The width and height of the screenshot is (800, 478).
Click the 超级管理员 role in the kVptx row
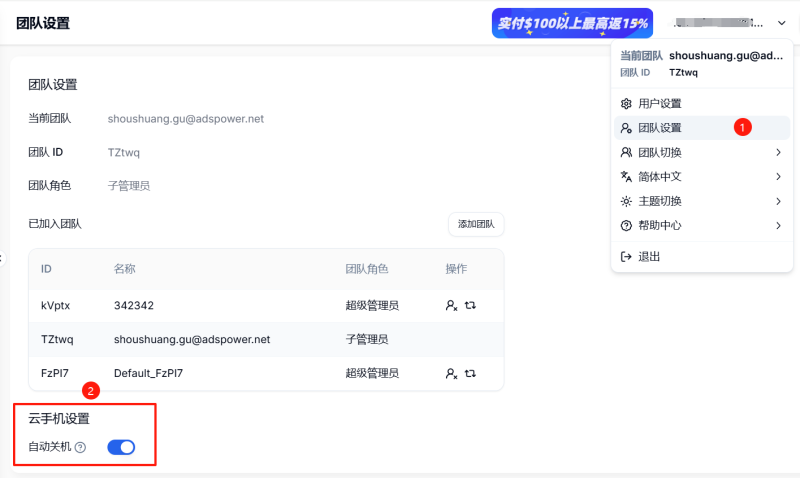(x=372, y=306)
